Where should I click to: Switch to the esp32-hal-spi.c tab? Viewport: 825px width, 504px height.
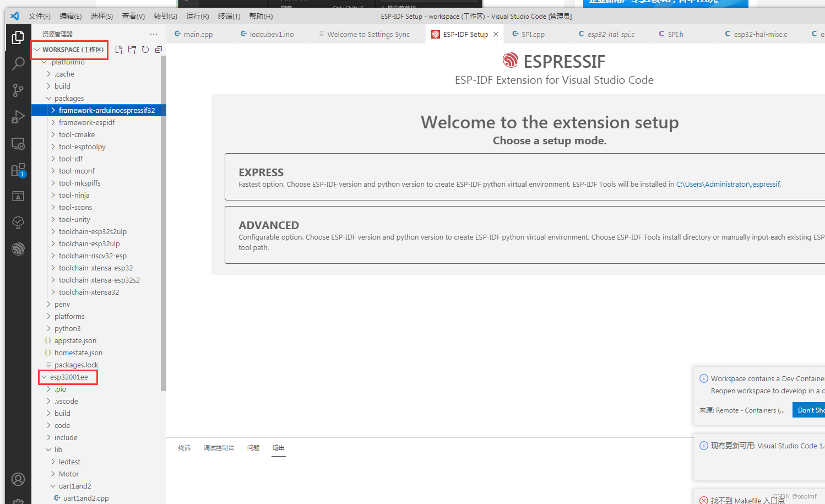click(x=611, y=34)
